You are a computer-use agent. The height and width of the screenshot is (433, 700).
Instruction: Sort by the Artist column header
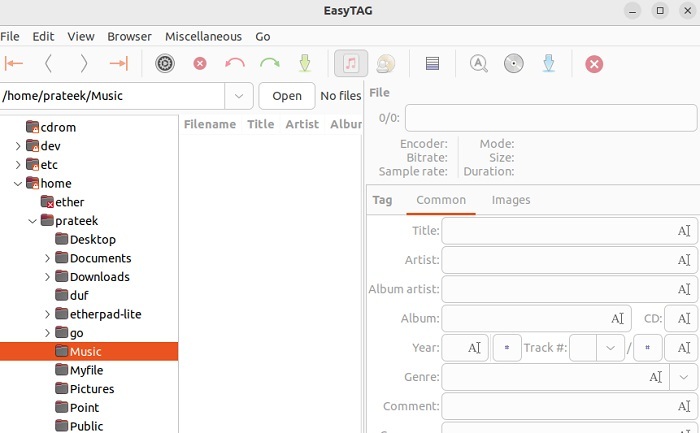[302, 124]
